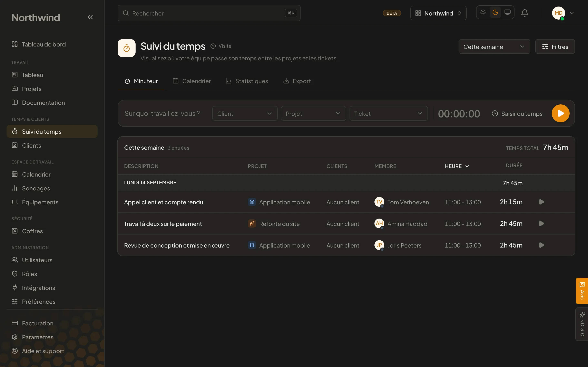Expand the Ticket dropdown

click(x=388, y=113)
